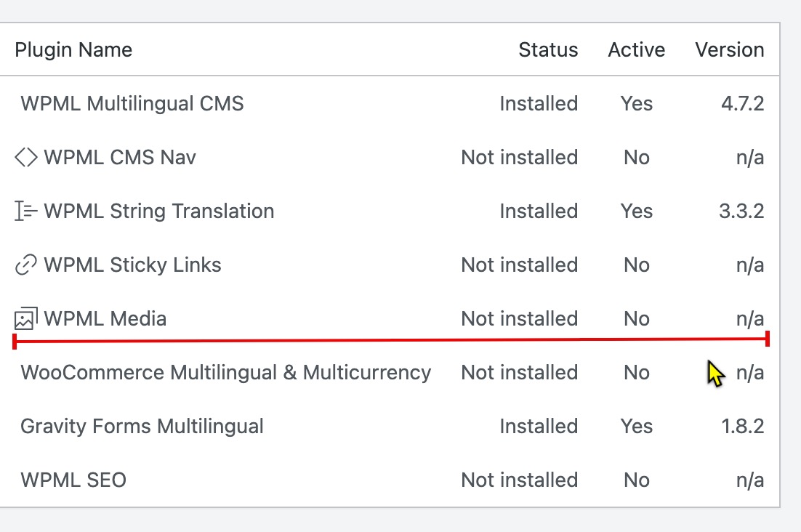Click version 3.3.2 of String Translation
The height and width of the screenshot is (532, 801).
[x=741, y=211]
